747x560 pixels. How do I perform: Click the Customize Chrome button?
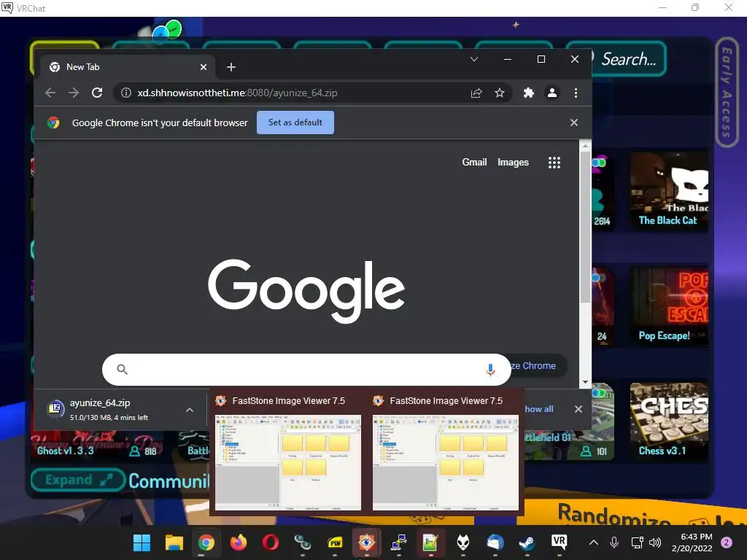point(538,366)
